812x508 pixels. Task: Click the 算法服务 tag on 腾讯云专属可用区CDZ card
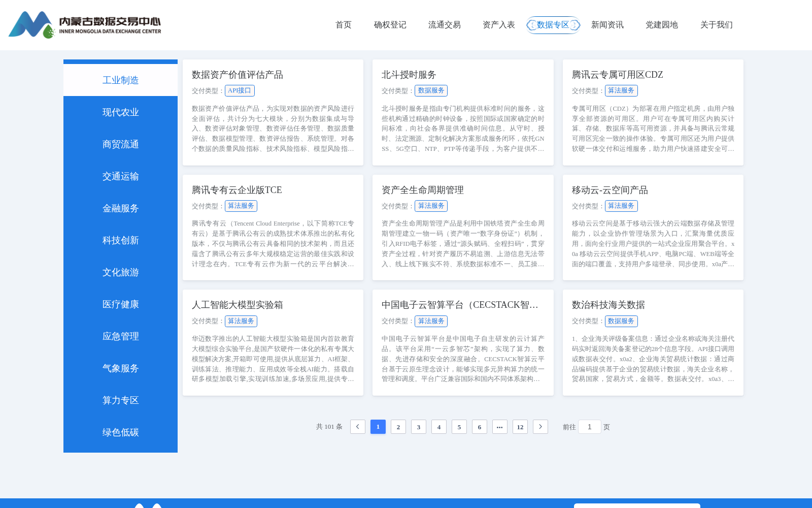tap(621, 90)
